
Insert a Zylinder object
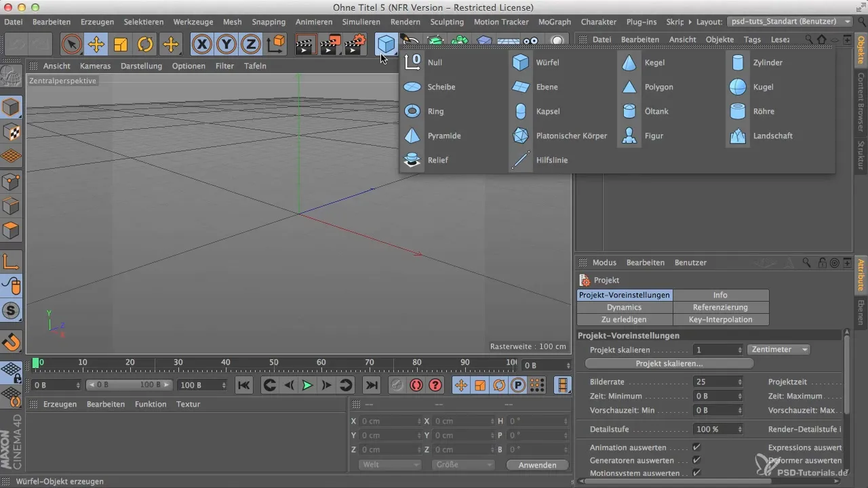pyautogui.click(x=756, y=62)
